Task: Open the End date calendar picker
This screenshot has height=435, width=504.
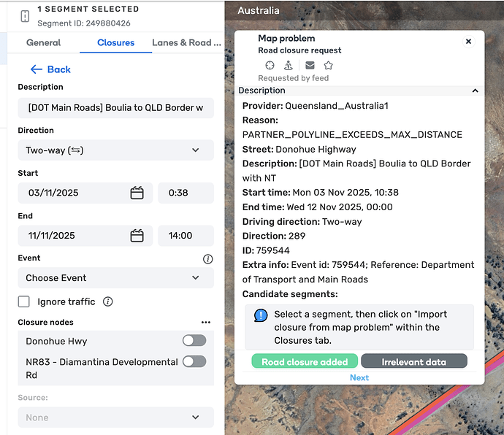Action: tap(137, 236)
